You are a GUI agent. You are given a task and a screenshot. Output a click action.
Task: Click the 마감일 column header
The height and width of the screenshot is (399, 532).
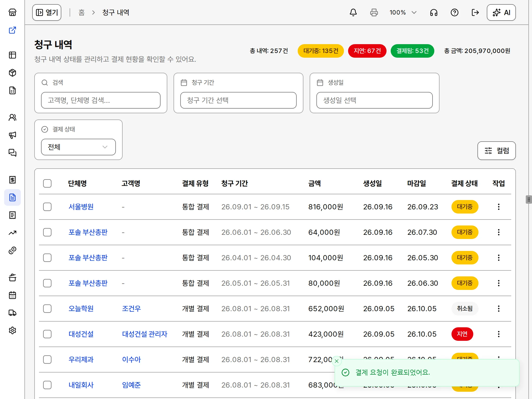pos(417,183)
